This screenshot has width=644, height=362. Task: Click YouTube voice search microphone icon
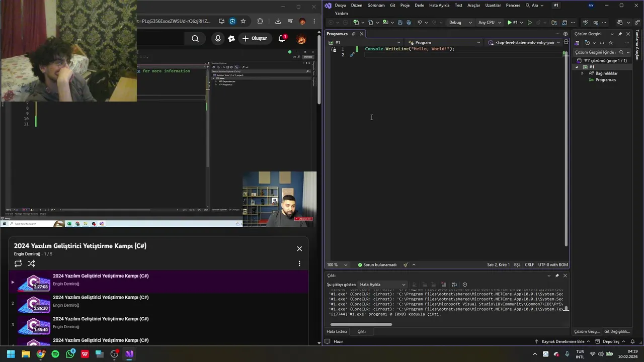tap(218, 39)
